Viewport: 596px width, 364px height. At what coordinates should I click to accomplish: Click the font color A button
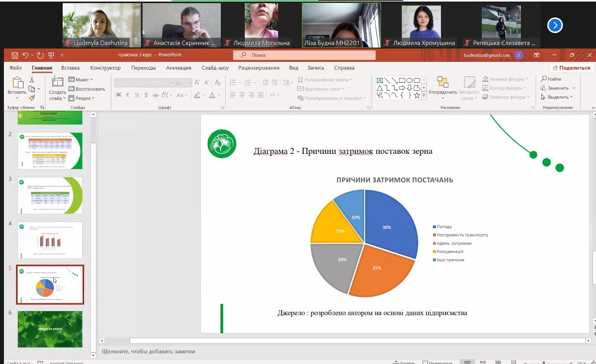[212, 95]
